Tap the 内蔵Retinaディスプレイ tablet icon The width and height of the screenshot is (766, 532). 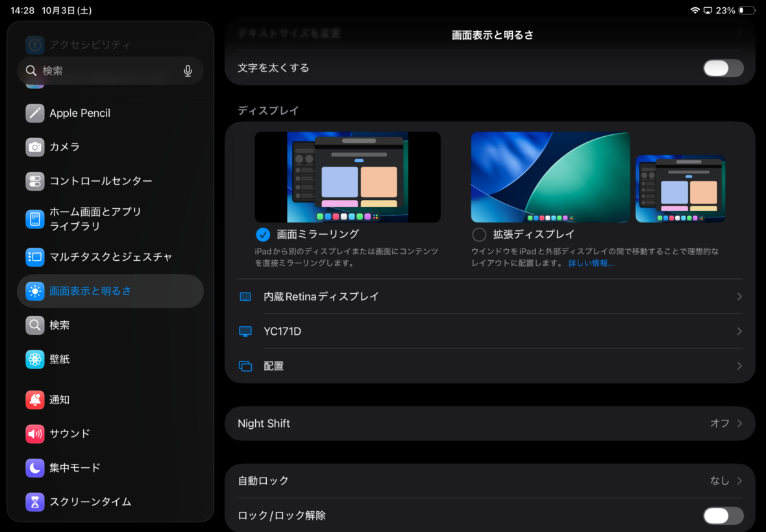(245, 296)
